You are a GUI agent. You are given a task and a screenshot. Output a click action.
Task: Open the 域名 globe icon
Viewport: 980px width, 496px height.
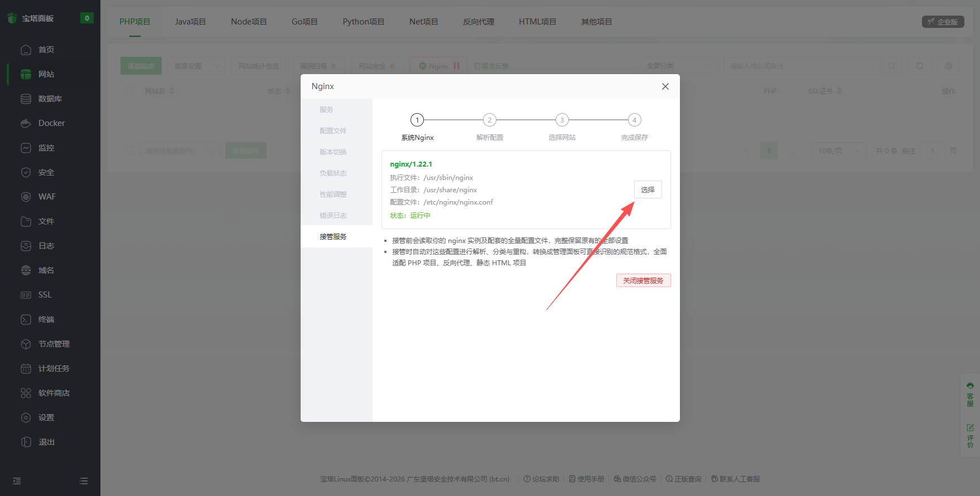[x=26, y=270]
